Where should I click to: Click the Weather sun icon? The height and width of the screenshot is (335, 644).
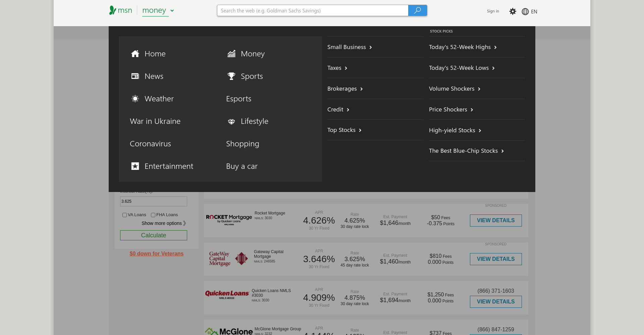click(x=135, y=99)
